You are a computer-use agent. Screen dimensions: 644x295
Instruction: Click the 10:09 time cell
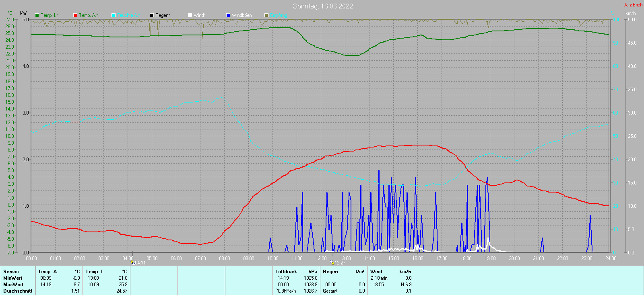pyautogui.click(x=93, y=285)
